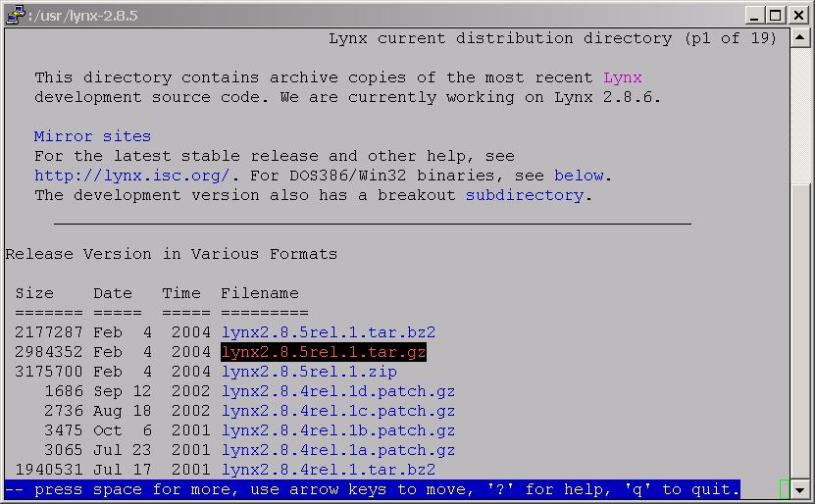
Task: Download lynx2.8.5rel.1.zip file
Action: pyautogui.click(x=309, y=372)
